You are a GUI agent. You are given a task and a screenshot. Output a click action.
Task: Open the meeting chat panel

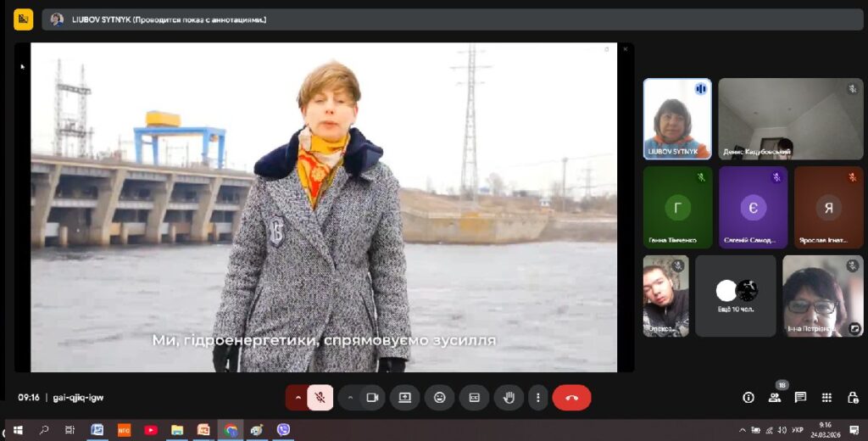pyautogui.click(x=800, y=397)
